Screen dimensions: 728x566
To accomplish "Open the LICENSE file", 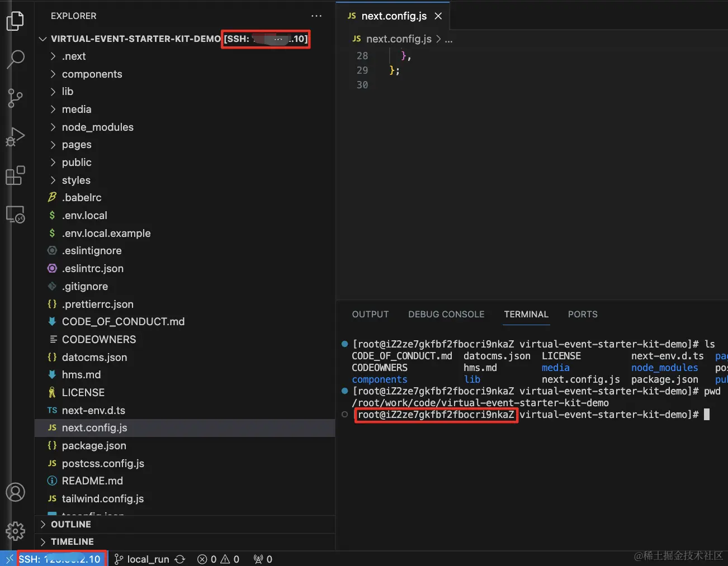I will [x=185, y=393].
